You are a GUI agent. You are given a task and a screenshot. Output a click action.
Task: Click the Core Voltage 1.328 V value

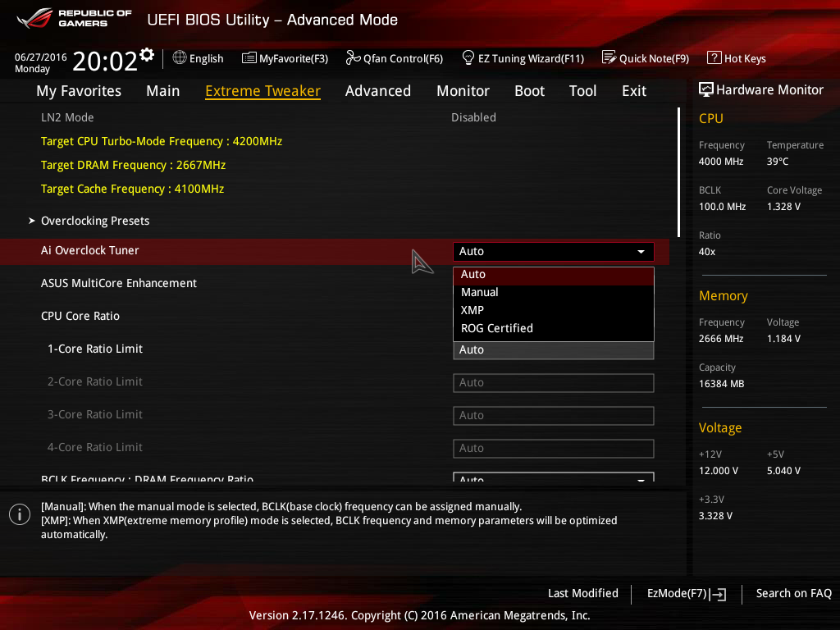pos(783,207)
